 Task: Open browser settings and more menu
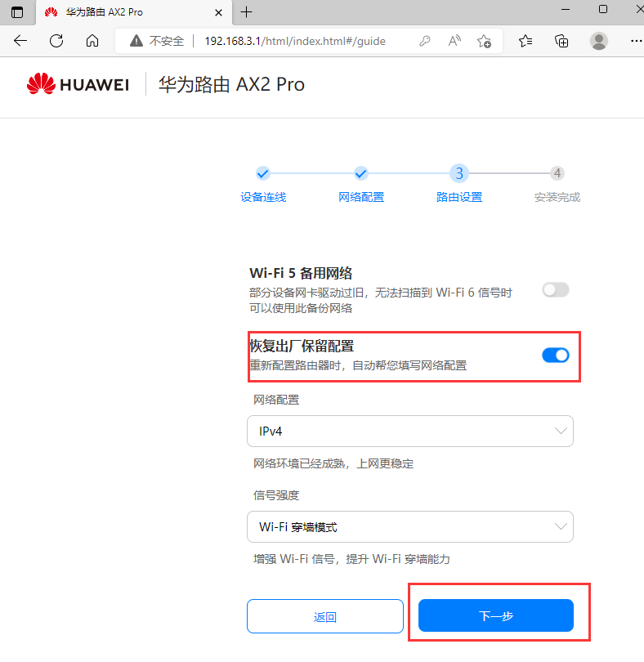(636, 41)
